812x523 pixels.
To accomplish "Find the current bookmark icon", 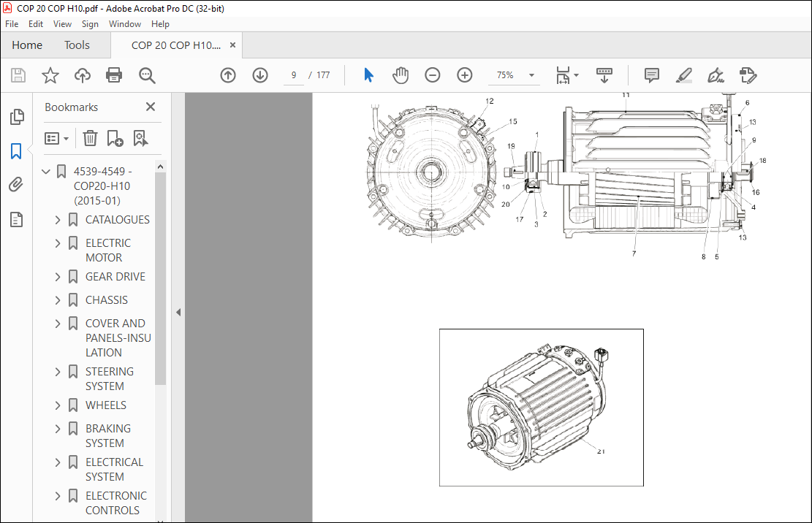I will [x=140, y=139].
